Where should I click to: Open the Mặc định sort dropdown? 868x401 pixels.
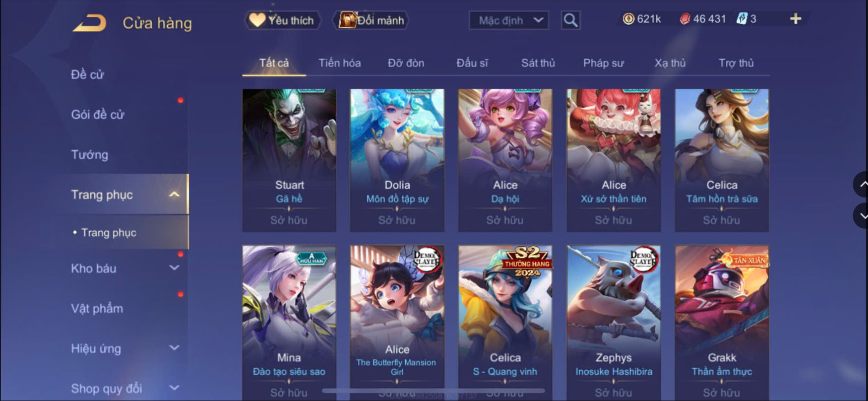coord(509,20)
